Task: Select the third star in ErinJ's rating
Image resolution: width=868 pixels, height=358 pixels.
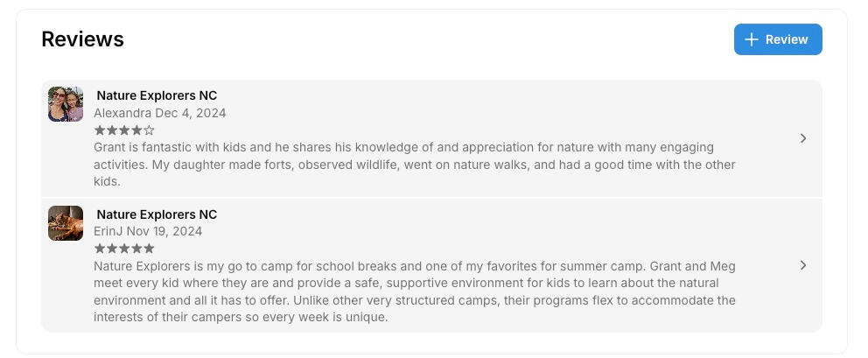Action: coord(124,249)
